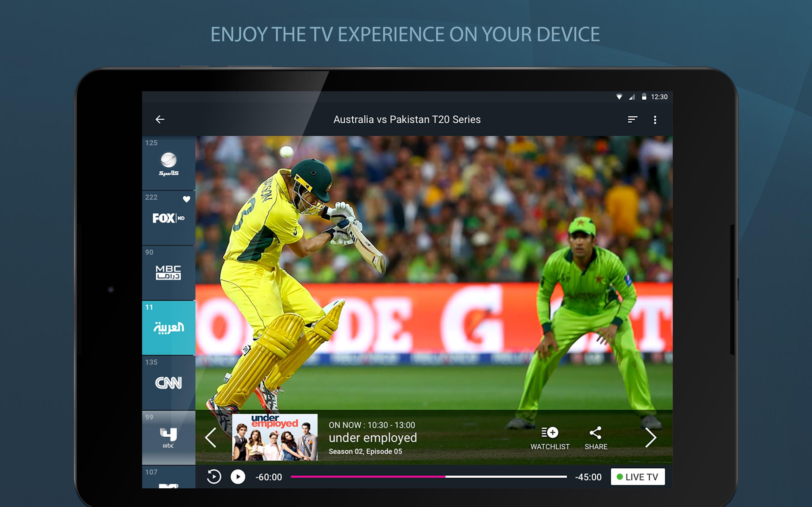Go back using the arrow icon
812x507 pixels.
(160, 119)
